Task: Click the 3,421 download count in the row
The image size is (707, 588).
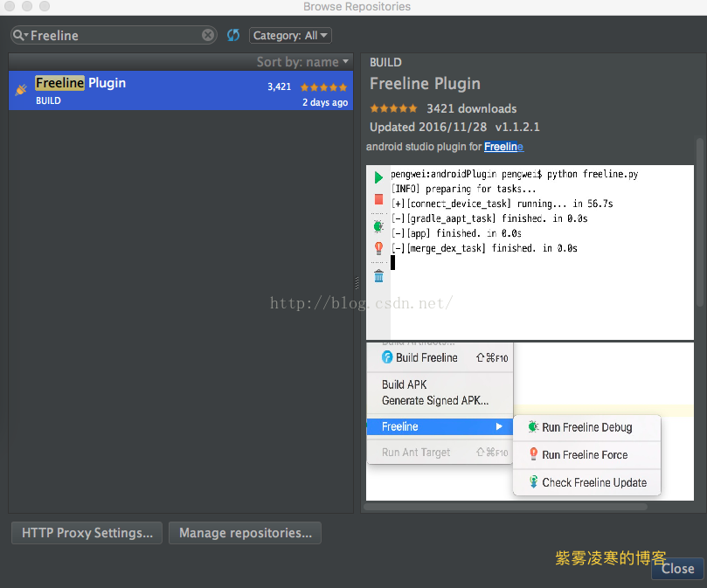Action: 279,86
